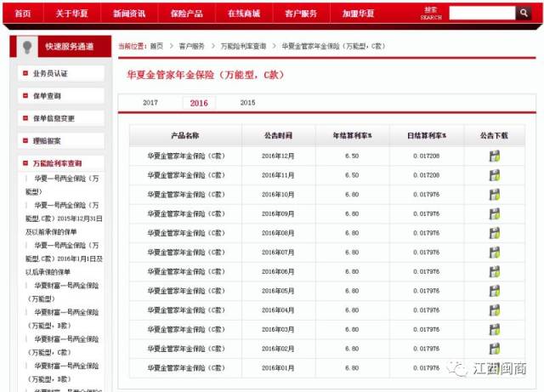544x392 pixels.
Task: Open 理赔报案 in the sidebar
Action: coord(61,141)
